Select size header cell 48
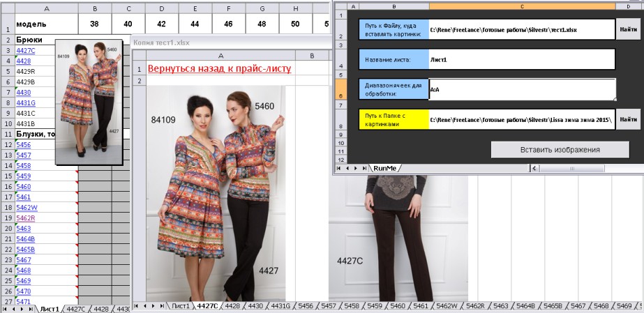The width and height of the screenshot is (644, 313). click(262, 24)
